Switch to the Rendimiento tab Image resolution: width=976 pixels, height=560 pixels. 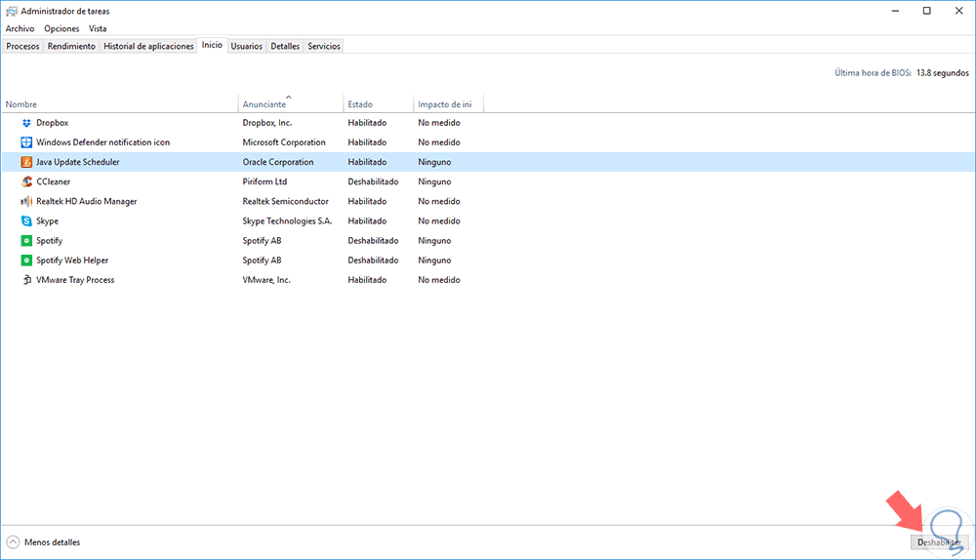pyautogui.click(x=71, y=46)
